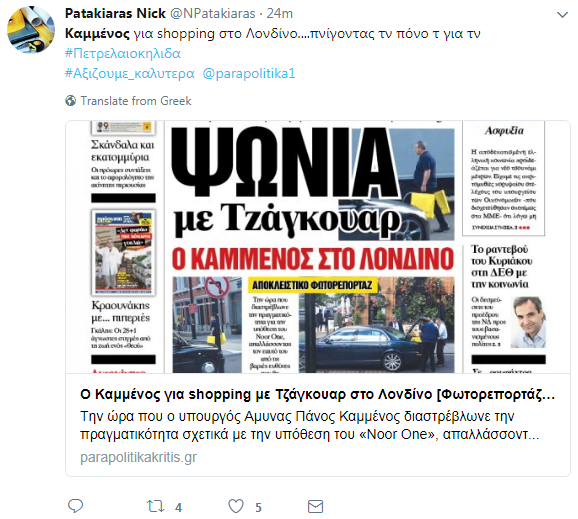Click the like count number 5
Screen dimensions: 578x519
(x=258, y=508)
